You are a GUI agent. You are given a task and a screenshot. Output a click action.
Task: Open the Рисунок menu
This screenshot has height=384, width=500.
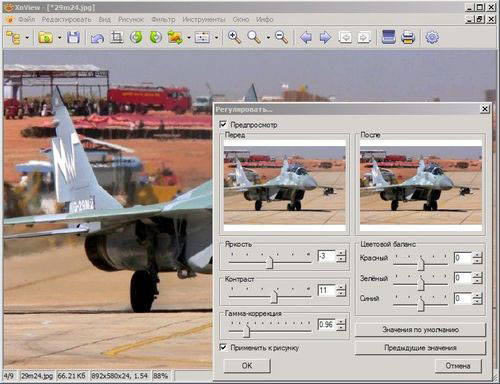pyautogui.click(x=131, y=19)
